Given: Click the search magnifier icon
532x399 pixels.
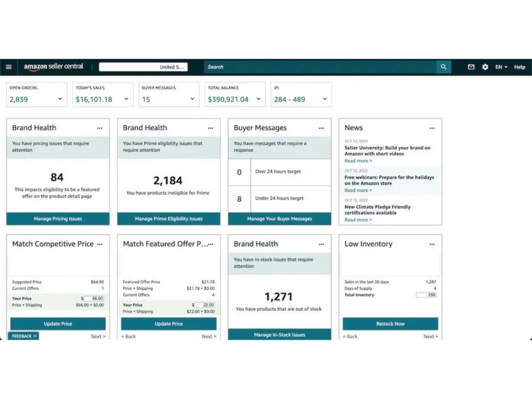Looking at the screenshot, I should [x=444, y=66].
